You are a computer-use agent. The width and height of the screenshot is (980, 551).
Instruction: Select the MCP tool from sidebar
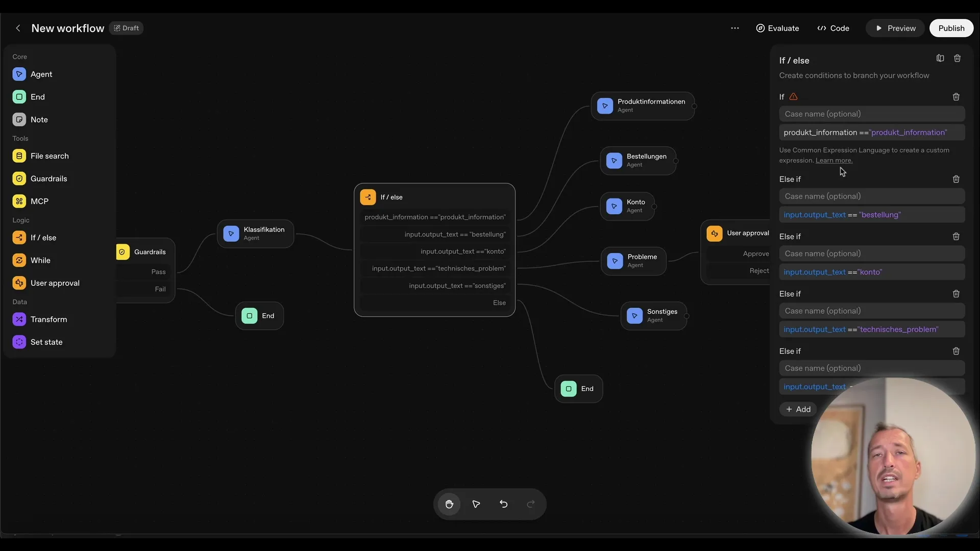point(39,201)
